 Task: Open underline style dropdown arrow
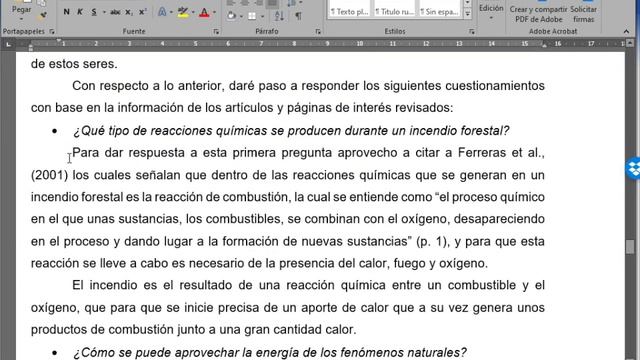pos(104,12)
